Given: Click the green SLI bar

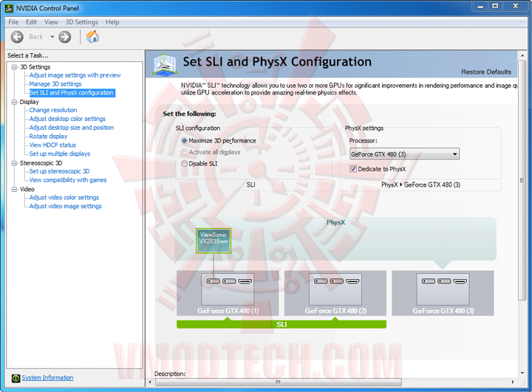Looking at the screenshot, I should tap(282, 324).
